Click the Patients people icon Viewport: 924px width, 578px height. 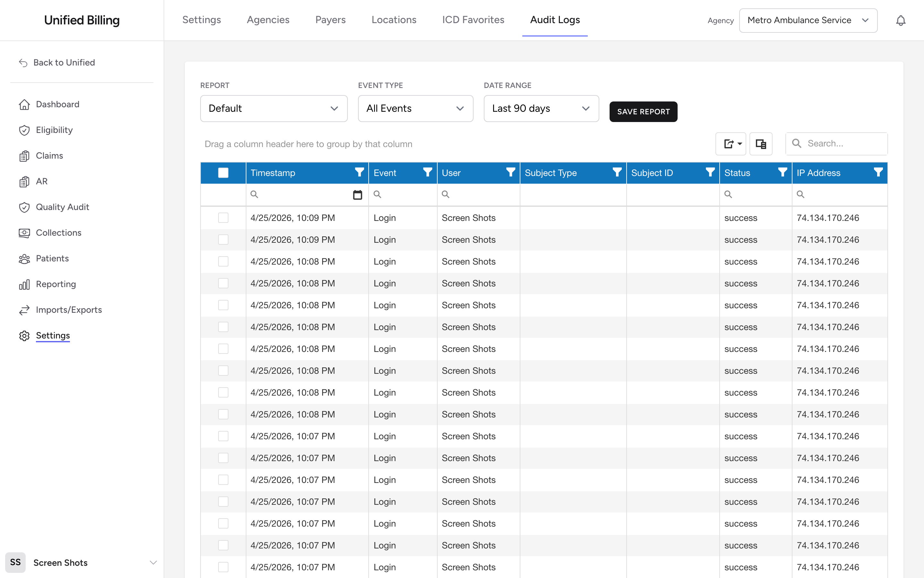[x=24, y=259]
